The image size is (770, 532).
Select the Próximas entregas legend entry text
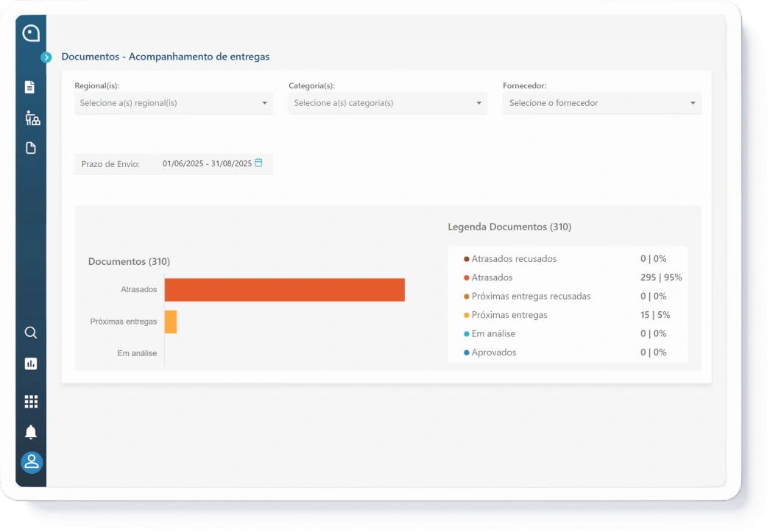[509, 315]
